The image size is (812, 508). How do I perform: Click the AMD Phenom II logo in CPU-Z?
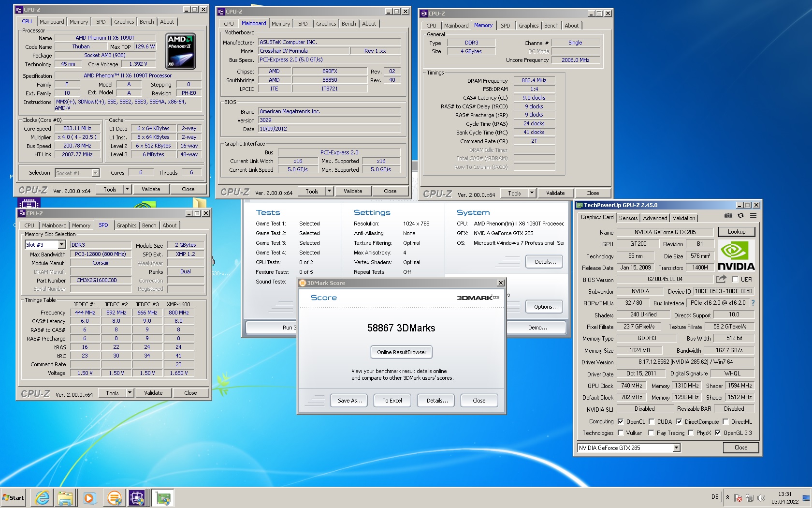[x=180, y=51]
